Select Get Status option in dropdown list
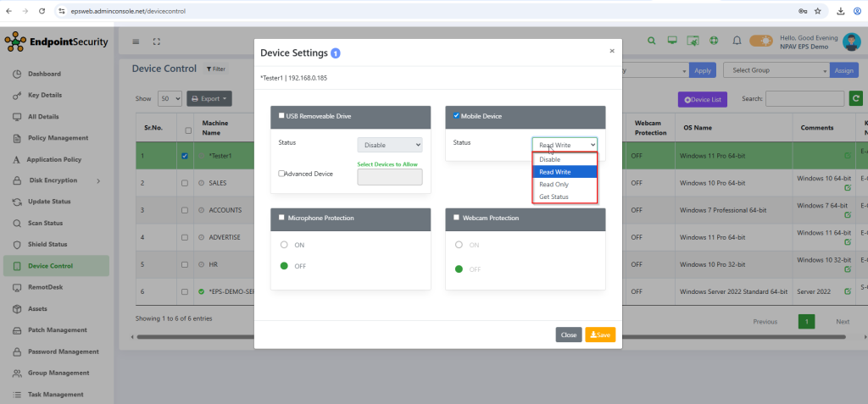 555,196
